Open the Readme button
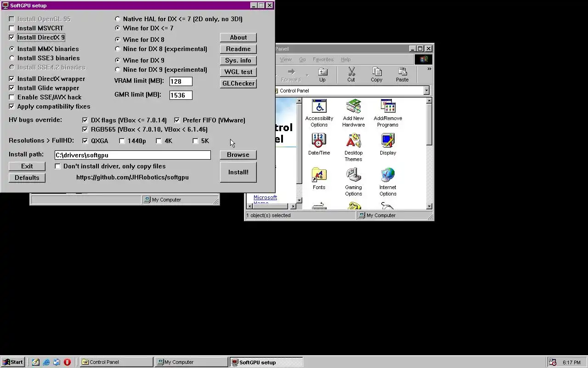 coord(238,49)
